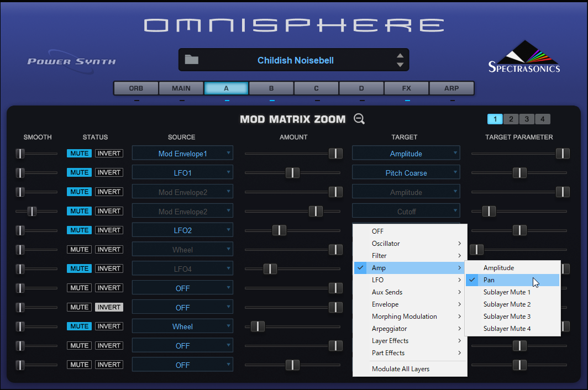Select Pan in Amp submenu

pyautogui.click(x=513, y=280)
